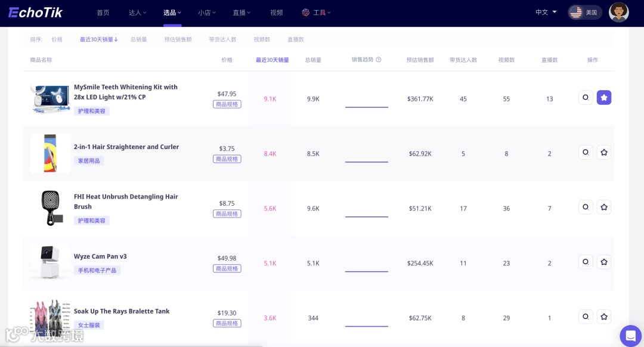Viewport: 644px width, 347px height.
Task: Expand the 达人 menu
Action: pyautogui.click(x=137, y=13)
